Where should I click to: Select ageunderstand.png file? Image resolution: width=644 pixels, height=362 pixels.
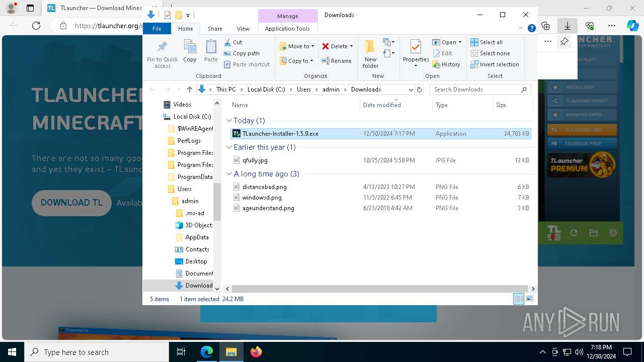click(380, 208)
